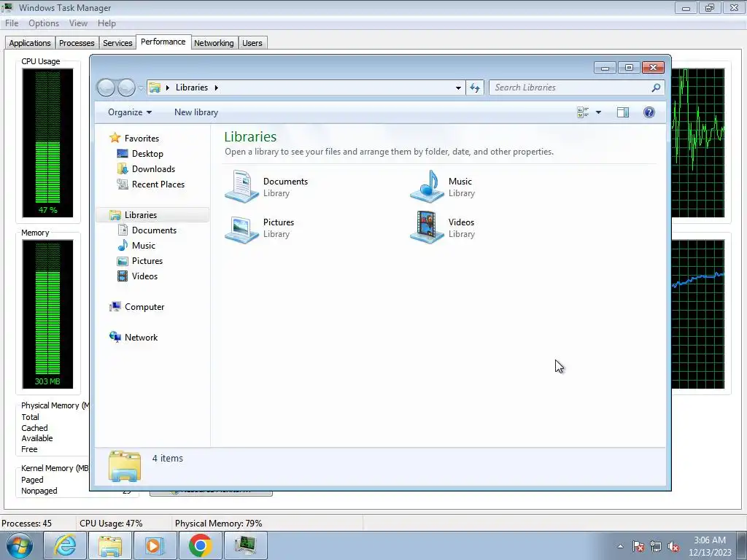Screen dimensions: 747x560
Task: Launch Internet Explorer from taskbar
Action: [x=65, y=545]
